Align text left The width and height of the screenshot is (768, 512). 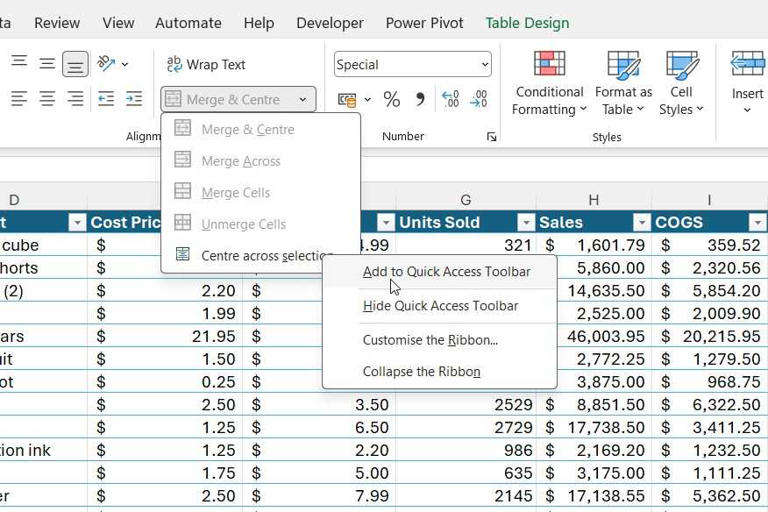pos(19,99)
